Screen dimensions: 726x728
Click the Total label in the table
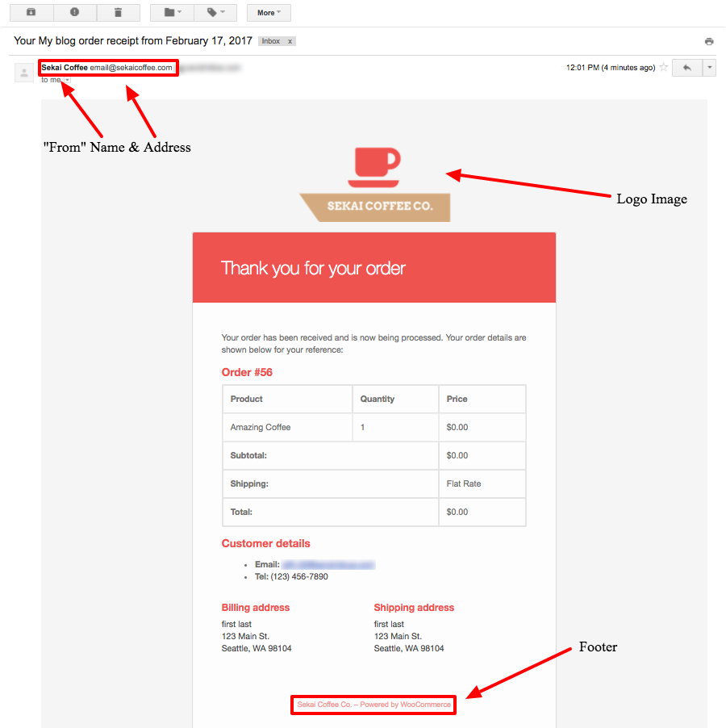pyautogui.click(x=241, y=513)
